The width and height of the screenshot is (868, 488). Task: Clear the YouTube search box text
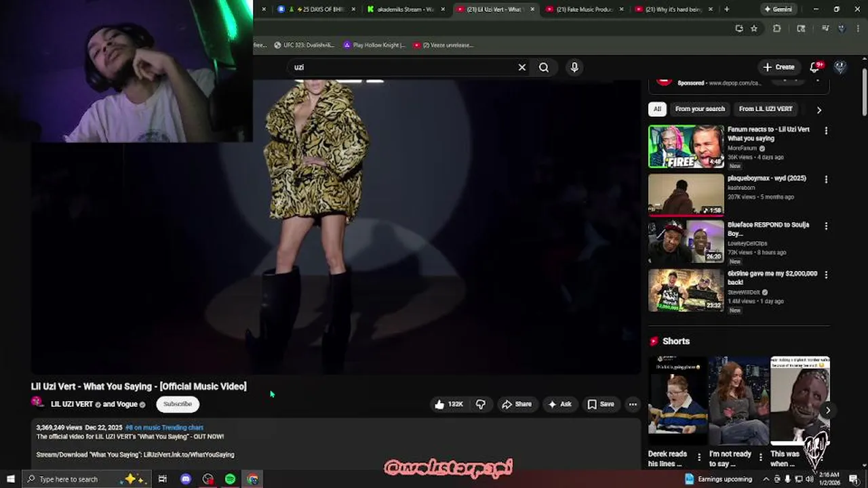pyautogui.click(x=522, y=67)
